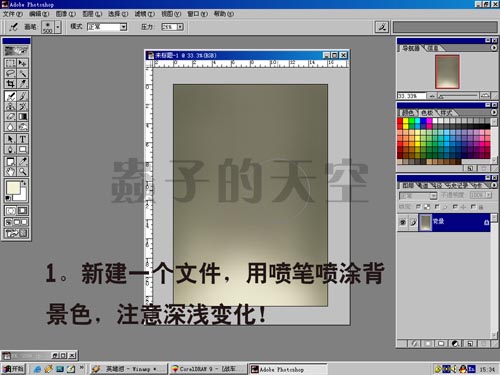
Task: Switch to Quick Mask mode
Action: tap(22, 211)
